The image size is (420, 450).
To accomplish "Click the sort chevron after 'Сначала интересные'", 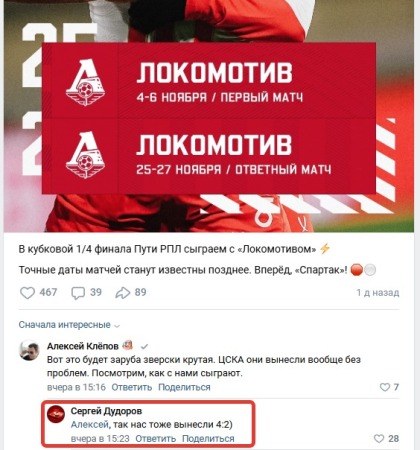I will point(117,326).
